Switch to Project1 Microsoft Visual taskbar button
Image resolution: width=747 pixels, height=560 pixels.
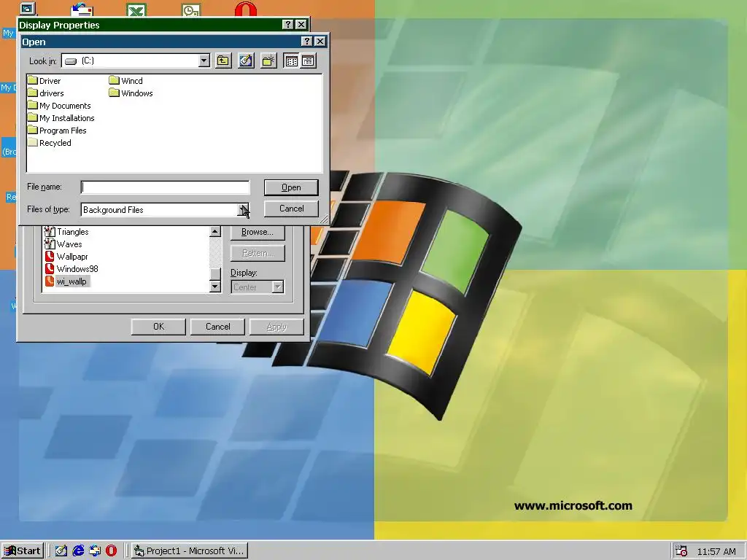pyautogui.click(x=190, y=551)
